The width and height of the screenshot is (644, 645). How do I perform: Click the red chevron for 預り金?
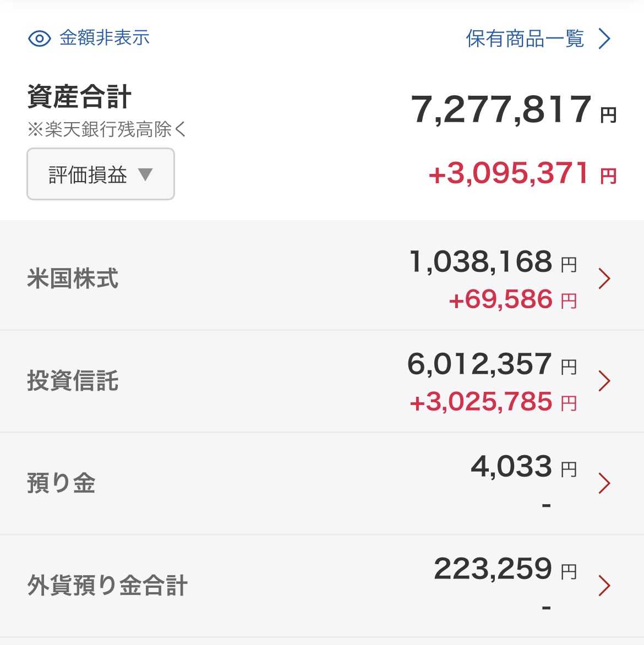coord(604,483)
